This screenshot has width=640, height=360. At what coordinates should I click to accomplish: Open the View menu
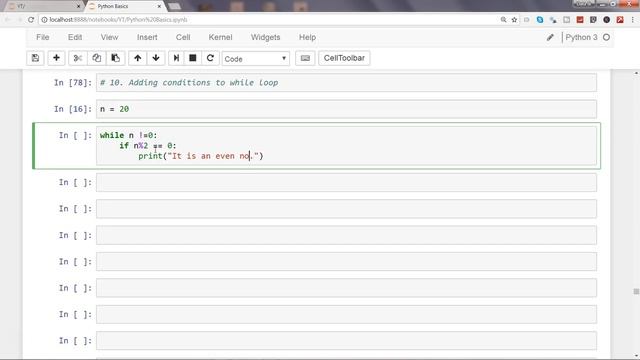click(x=109, y=37)
